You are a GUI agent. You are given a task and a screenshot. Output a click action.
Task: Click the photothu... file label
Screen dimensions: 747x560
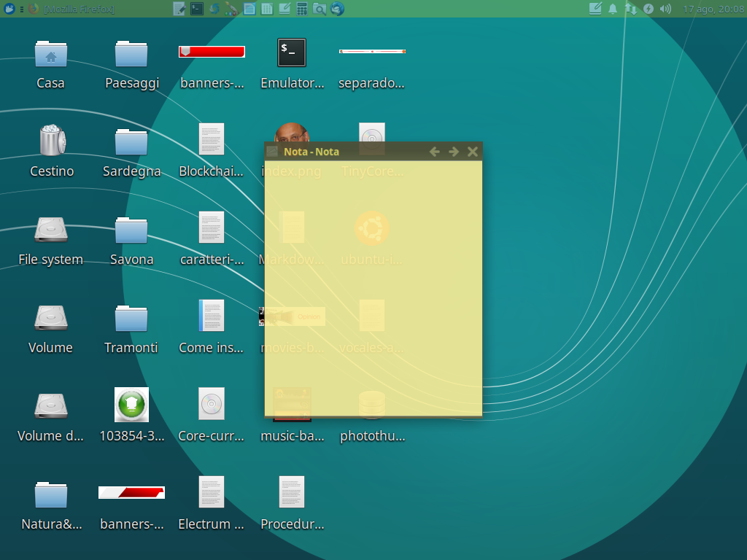(x=373, y=436)
